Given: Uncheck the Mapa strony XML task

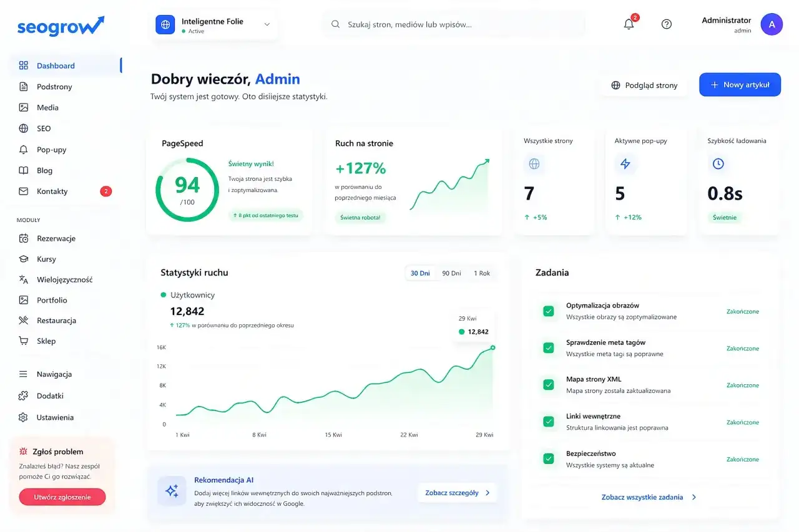Looking at the screenshot, I should (x=549, y=385).
